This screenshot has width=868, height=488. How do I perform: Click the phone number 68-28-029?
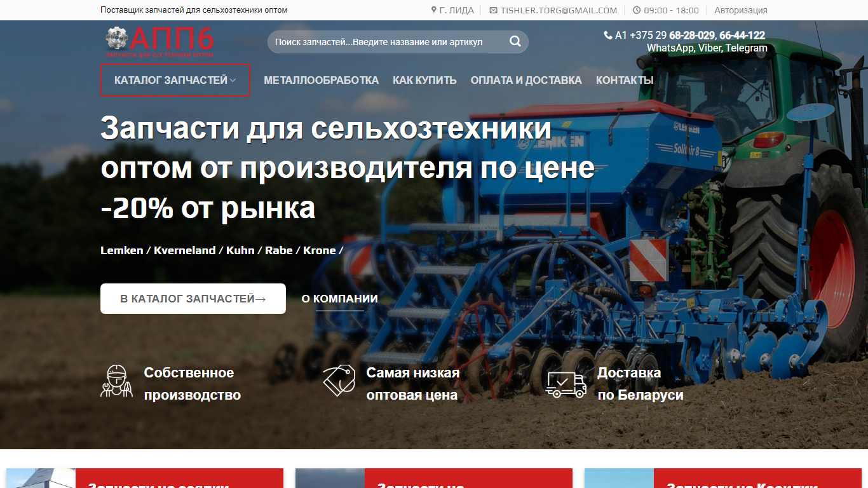click(691, 35)
